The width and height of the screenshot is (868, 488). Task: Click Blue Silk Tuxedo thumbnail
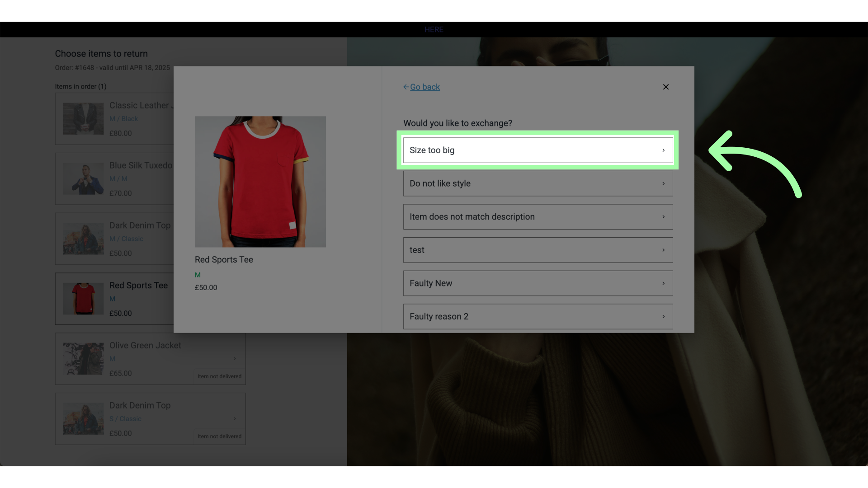[x=83, y=179]
